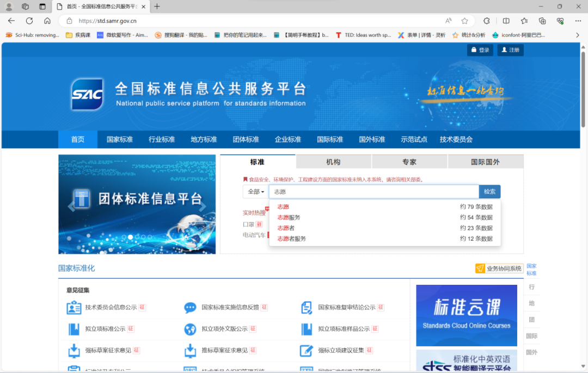Switch to the 国际国外 search tab
The image size is (588, 373).
[485, 162]
